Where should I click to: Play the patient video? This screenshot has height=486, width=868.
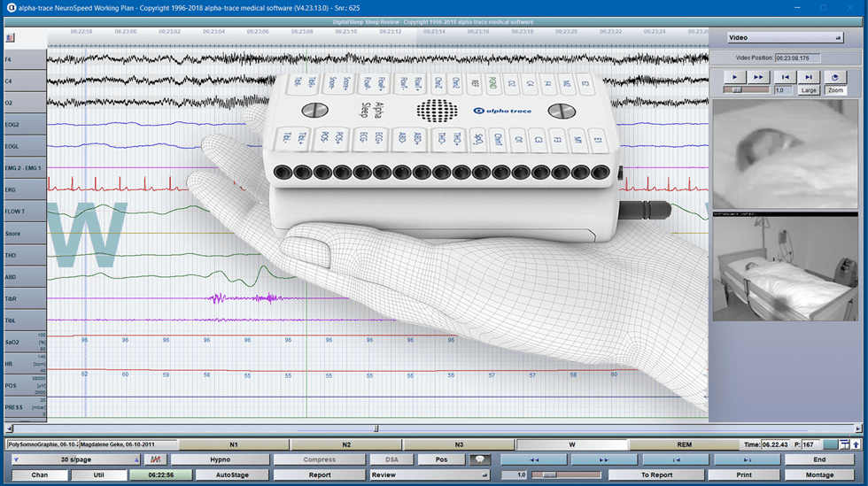[x=734, y=77]
